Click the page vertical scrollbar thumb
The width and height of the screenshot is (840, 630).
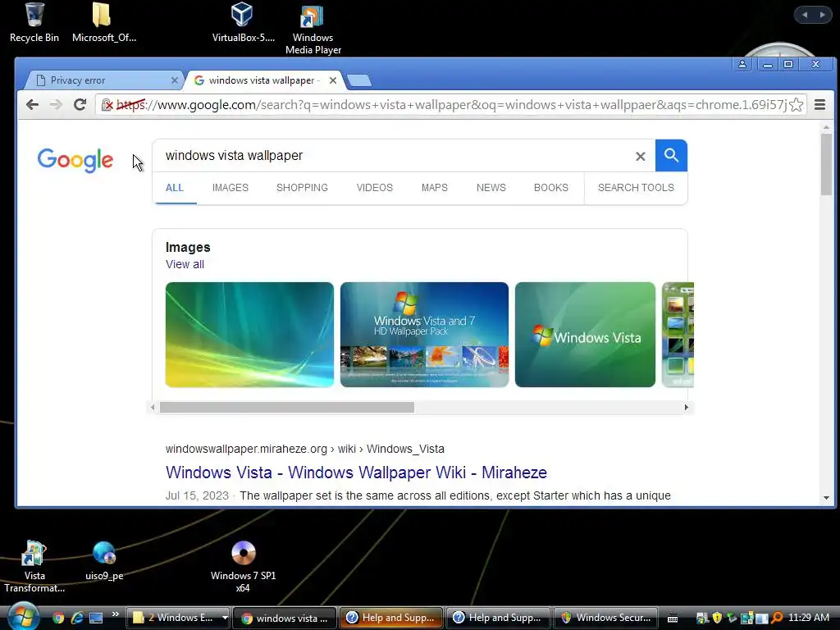(x=826, y=164)
